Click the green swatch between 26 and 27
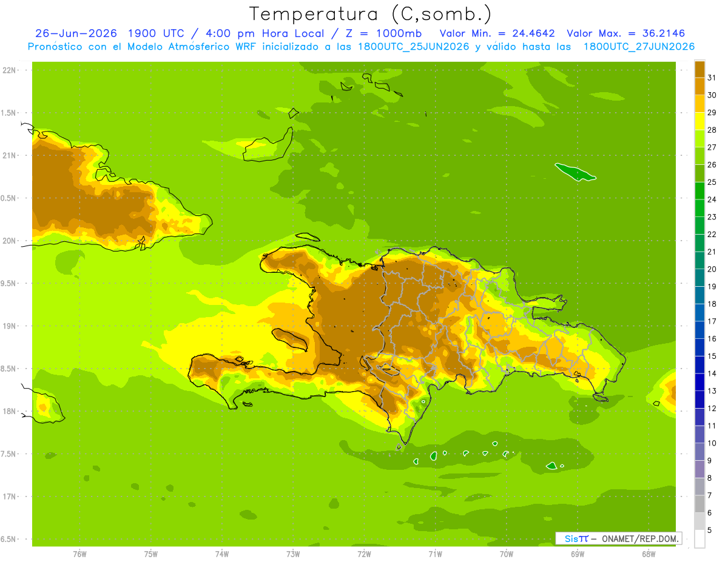The height and width of the screenshot is (562, 728). click(x=699, y=156)
